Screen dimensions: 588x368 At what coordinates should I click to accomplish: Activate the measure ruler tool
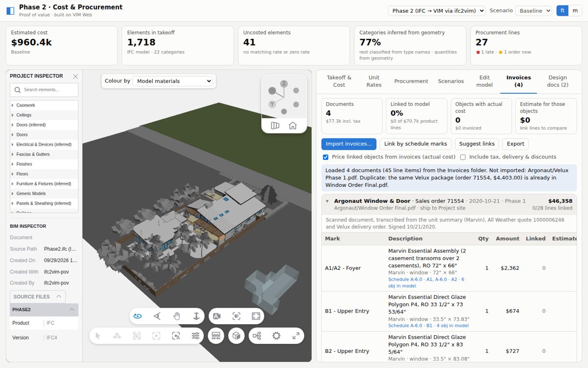(216, 336)
